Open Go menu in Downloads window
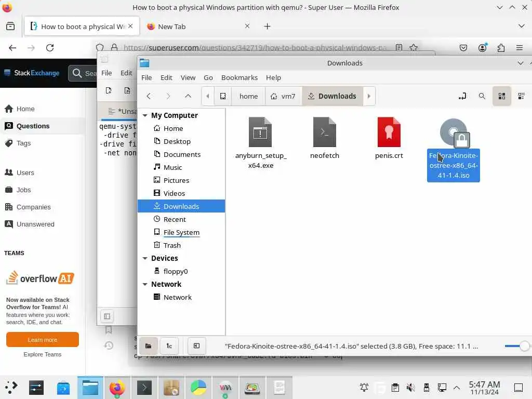This screenshot has height=399, width=532. coord(208,78)
